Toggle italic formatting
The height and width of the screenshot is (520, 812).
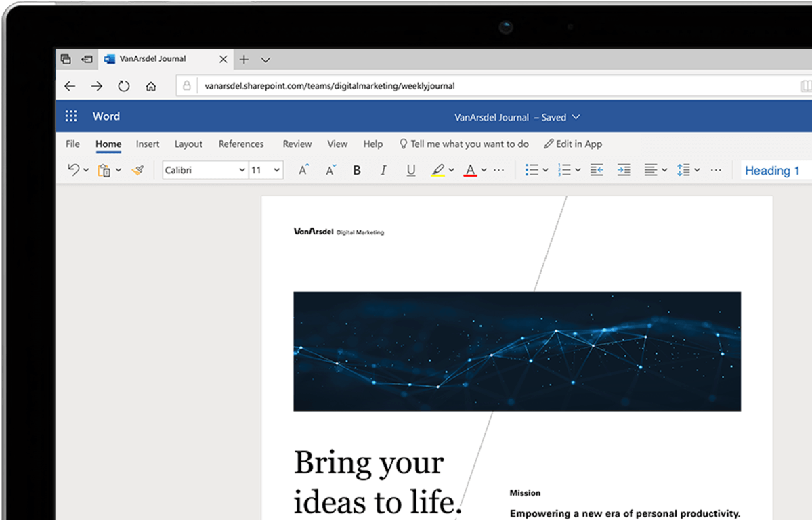click(383, 170)
